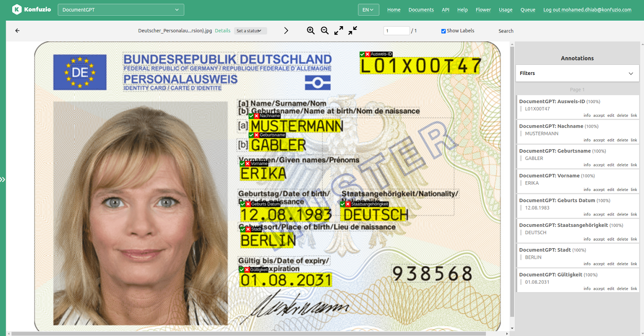Select highlighted BERLIN on the card
This screenshot has height=336, width=644.
268,241
